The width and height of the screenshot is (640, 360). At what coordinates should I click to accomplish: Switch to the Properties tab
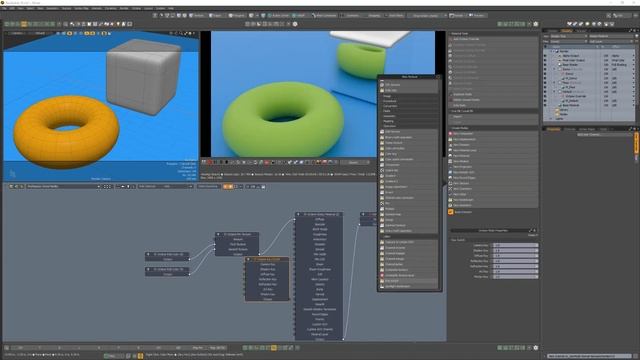(553, 129)
